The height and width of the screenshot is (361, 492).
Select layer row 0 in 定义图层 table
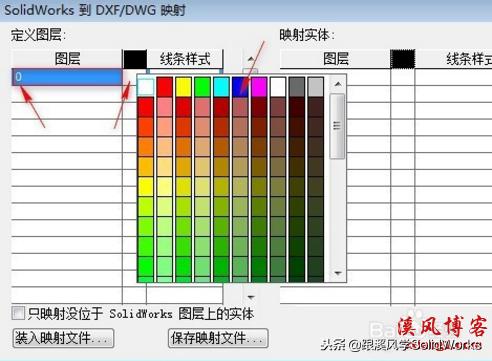(x=67, y=77)
